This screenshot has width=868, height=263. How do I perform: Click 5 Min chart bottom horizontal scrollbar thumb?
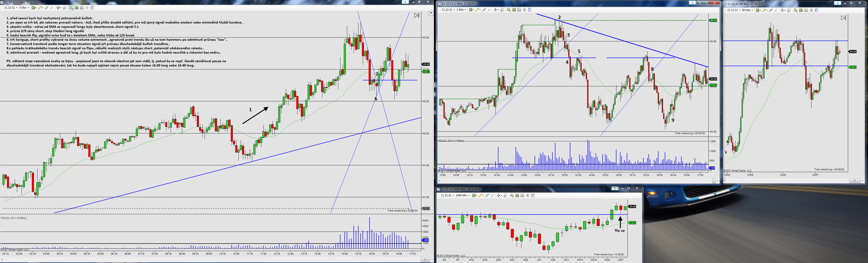click(425, 259)
